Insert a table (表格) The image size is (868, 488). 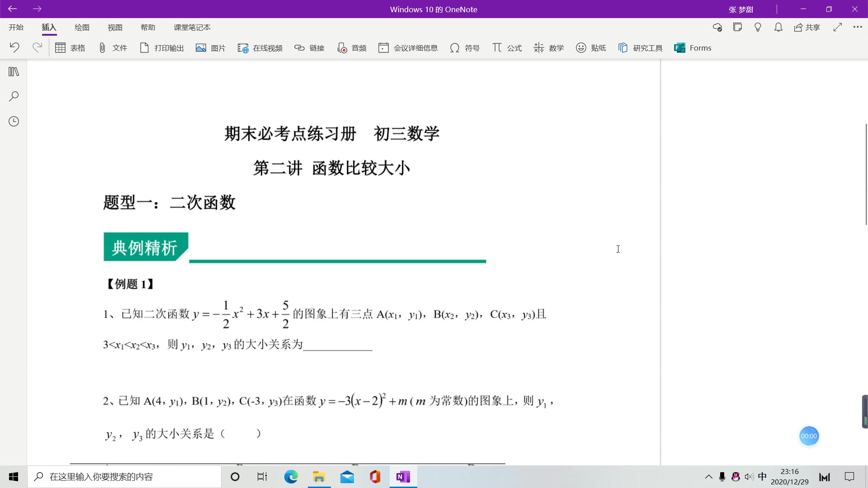pyautogui.click(x=70, y=48)
